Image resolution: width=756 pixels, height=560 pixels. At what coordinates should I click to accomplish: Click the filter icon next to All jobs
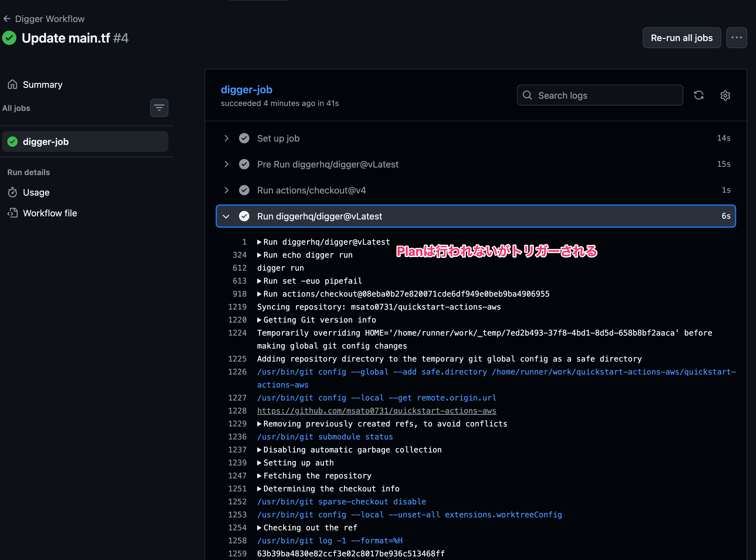159,108
